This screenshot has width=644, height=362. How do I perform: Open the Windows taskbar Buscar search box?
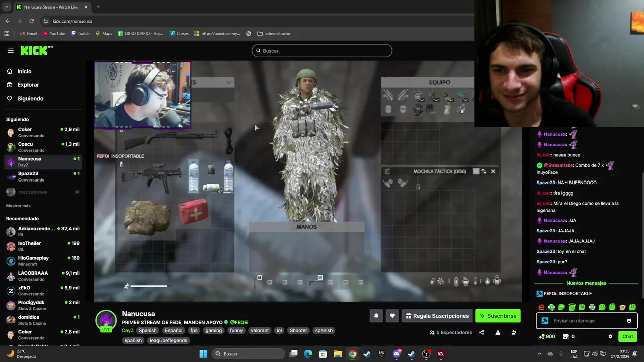[249, 354]
